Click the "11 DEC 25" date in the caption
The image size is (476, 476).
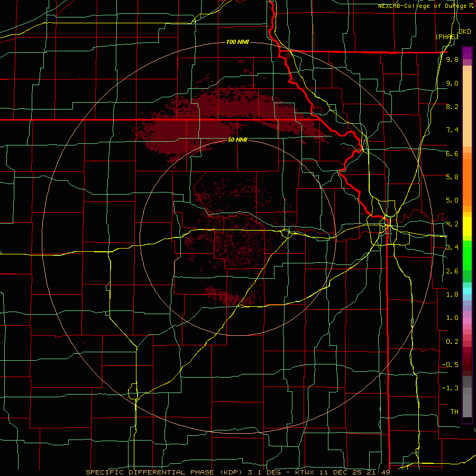341,472
